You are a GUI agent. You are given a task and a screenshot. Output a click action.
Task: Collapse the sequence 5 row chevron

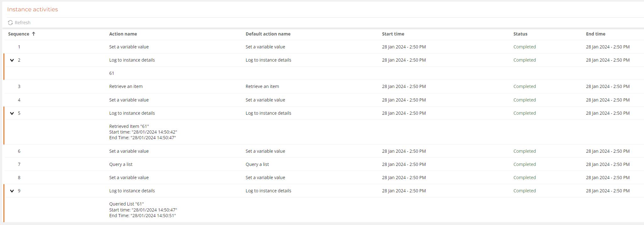[12, 113]
